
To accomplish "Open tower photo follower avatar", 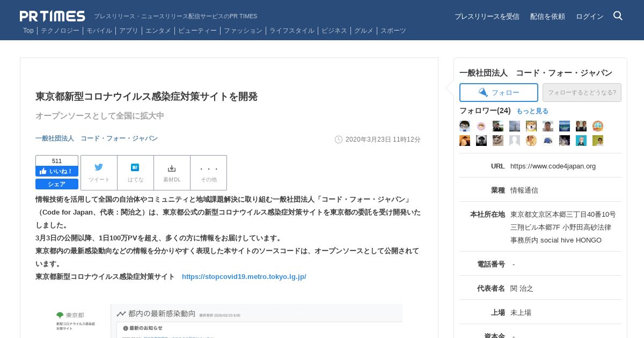I will [515, 126].
